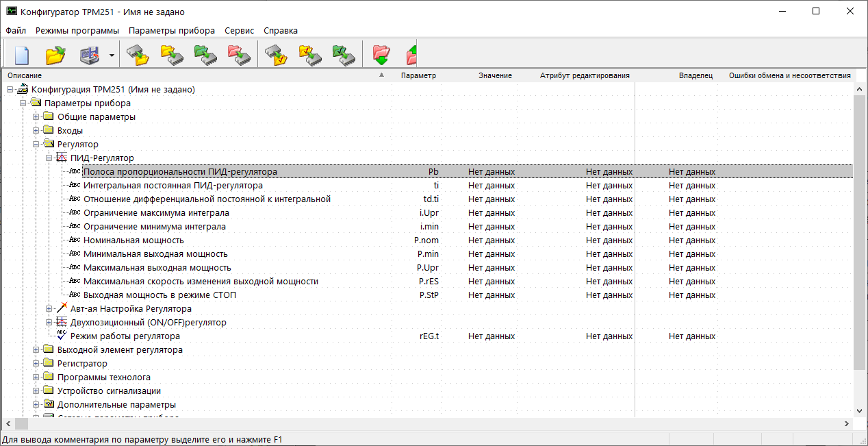
Task: Collapse the Конфигурация ТРМ251 root node
Action: (10, 90)
